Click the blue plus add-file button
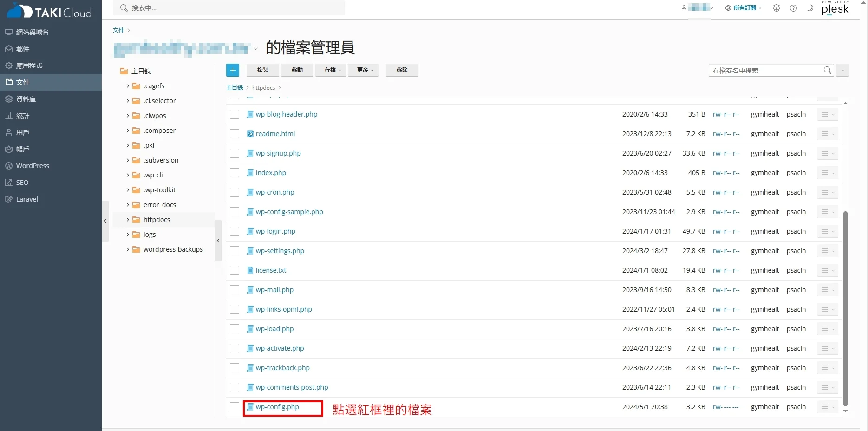Screen dimensions: 868x431 pos(233,70)
